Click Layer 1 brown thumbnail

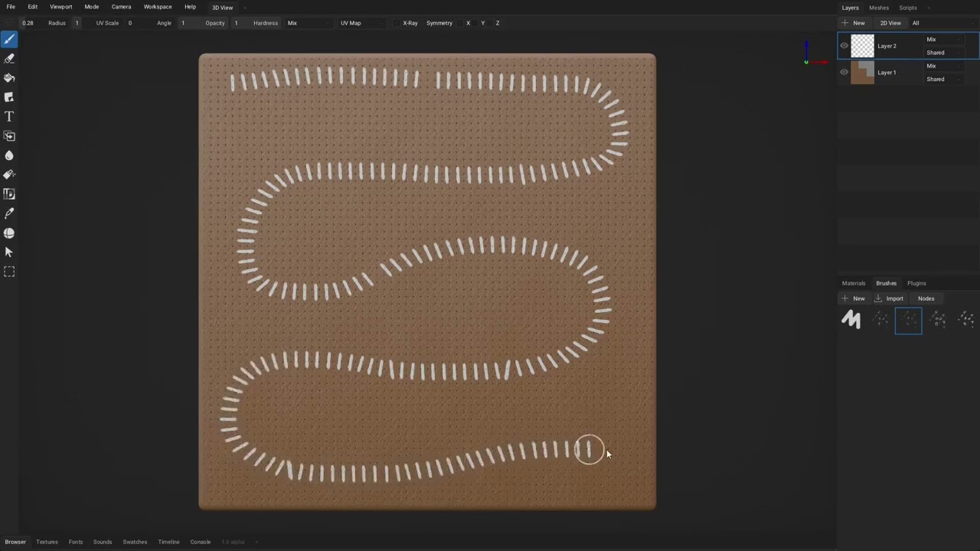[863, 73]
